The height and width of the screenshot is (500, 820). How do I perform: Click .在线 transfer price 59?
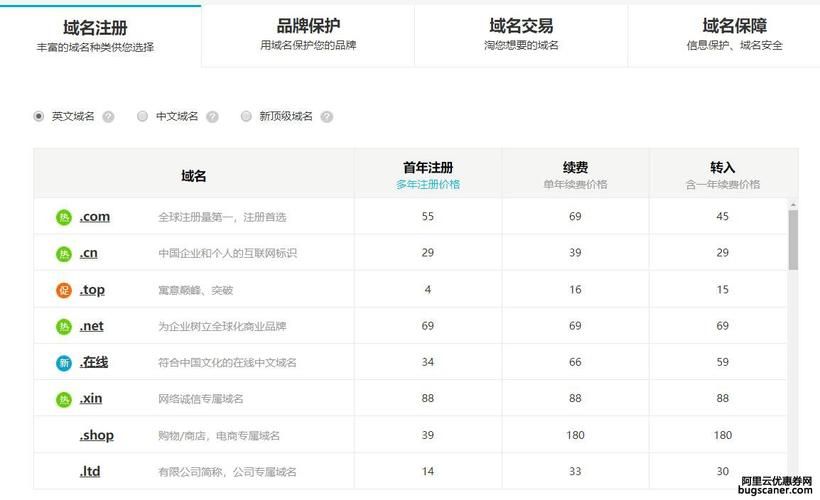[x=723, y=362]
